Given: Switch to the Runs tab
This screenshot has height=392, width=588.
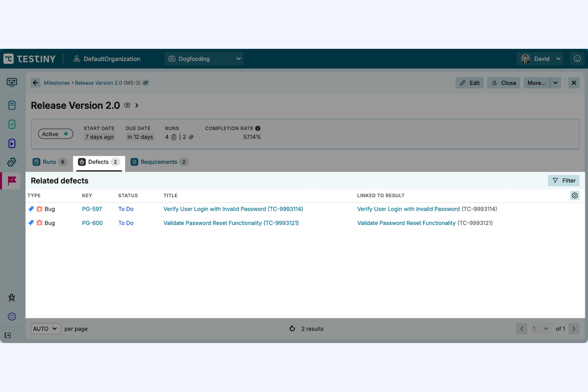Looking at the screenshot, I should (49, 162).
